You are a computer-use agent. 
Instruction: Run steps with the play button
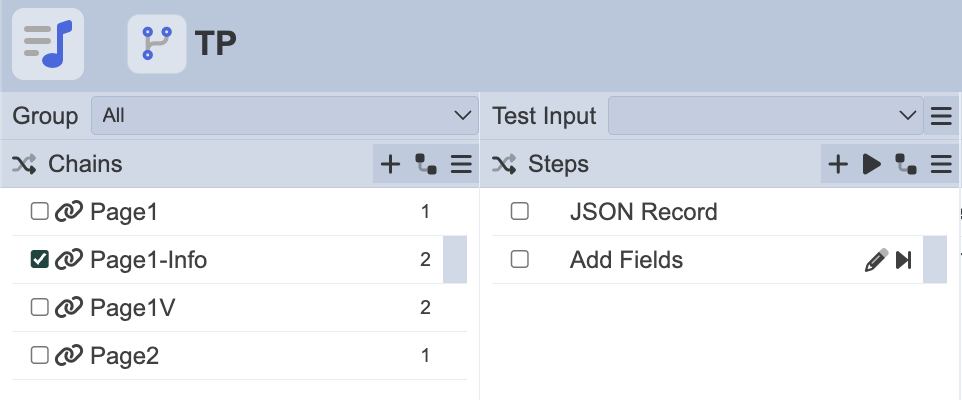click(x=872, y=164)
